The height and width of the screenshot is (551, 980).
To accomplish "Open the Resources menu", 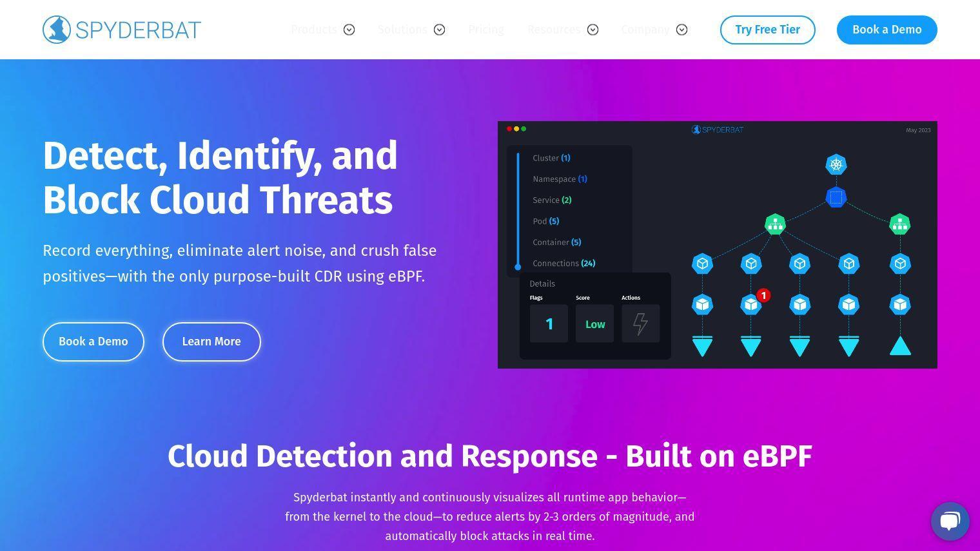I will (554, 30).
